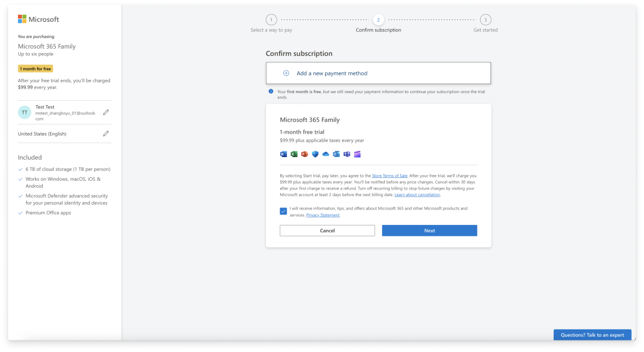Click the blue info icon about free month
644x352 pixels.
click(x=271, y=91)
